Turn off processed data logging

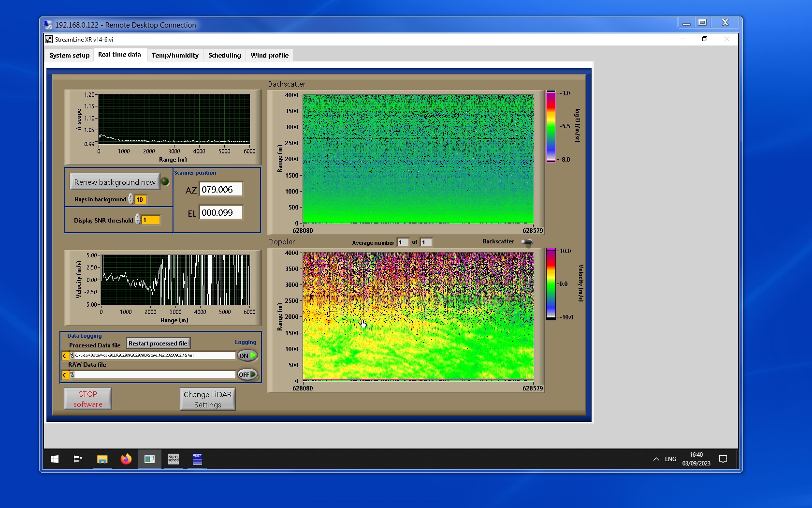(x=247, y=356)
